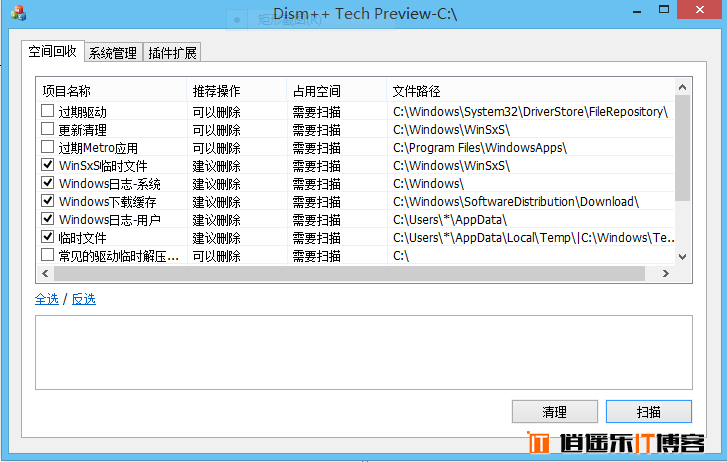This screenshot has height=462, width=727.
Task: Click the Dism++ app icon in title bar
Action: (x=19, y=13)
